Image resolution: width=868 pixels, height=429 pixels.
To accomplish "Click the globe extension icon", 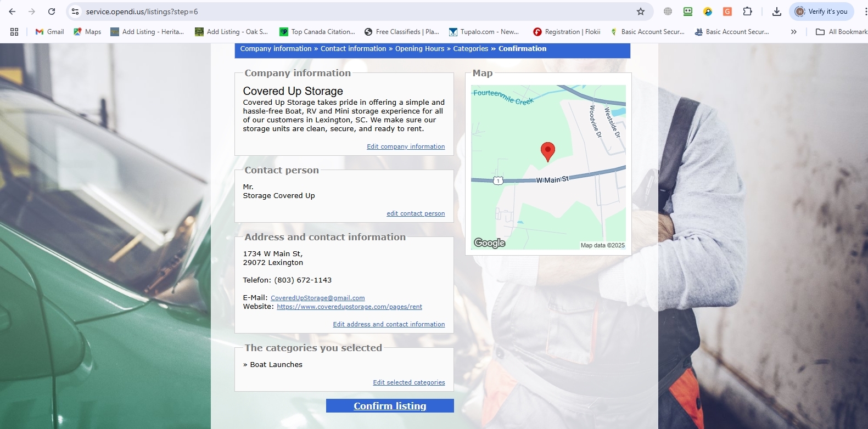I will coord(668,12).
